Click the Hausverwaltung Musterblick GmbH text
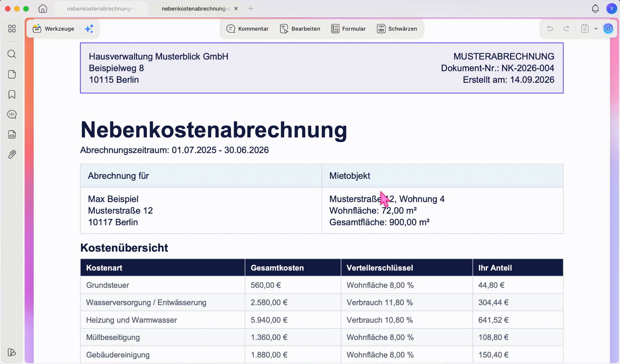 (158, 56)
